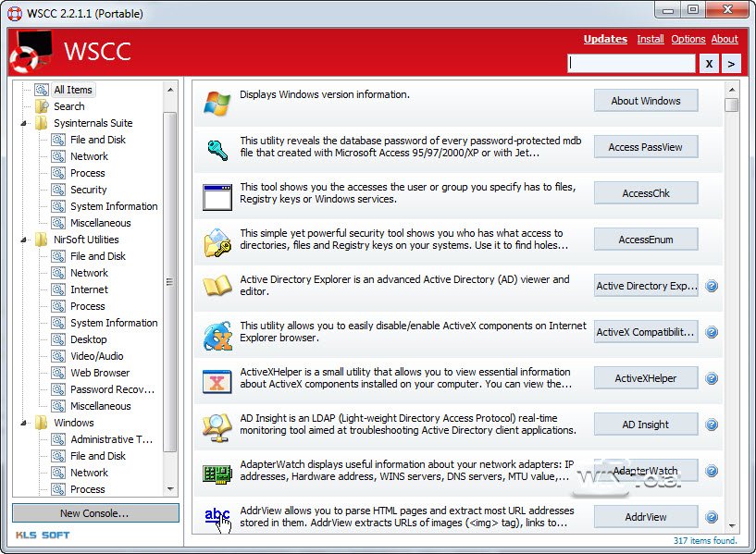Clear search with the X button
Image resolution: width=756 pixels, height=554 pixels.
709,64
